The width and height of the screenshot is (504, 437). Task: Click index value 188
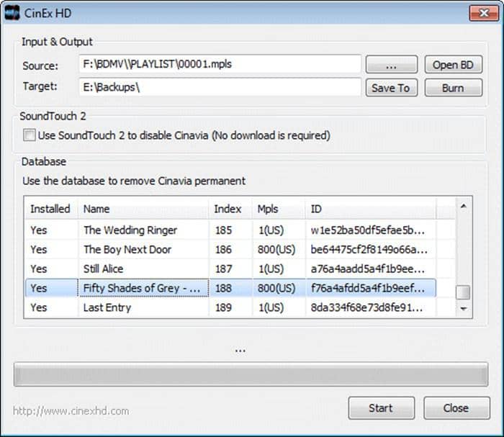pyautogui.click(x=223, y=288)
